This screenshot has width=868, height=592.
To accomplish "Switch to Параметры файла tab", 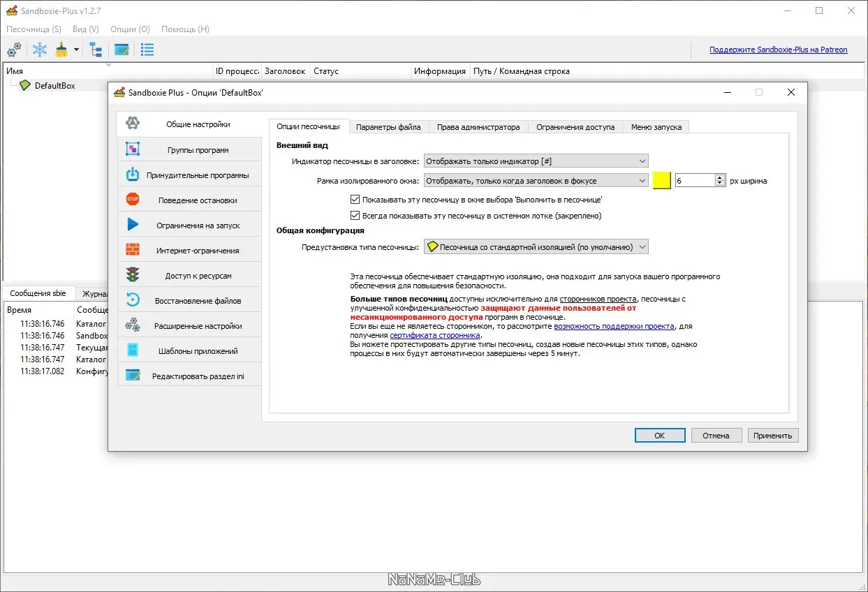I will 388,127.
